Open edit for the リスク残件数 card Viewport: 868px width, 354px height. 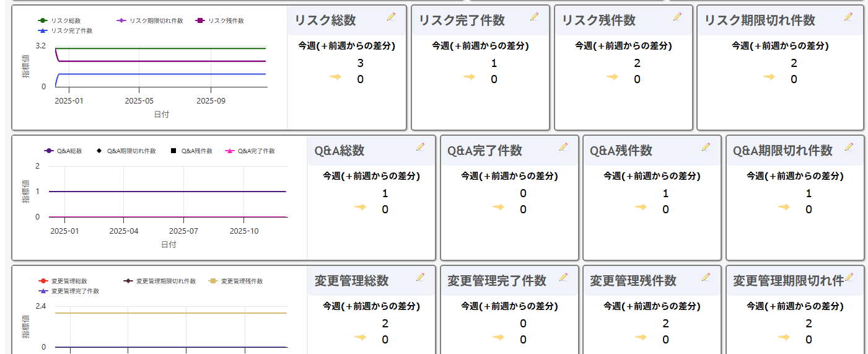click(677, 17)
